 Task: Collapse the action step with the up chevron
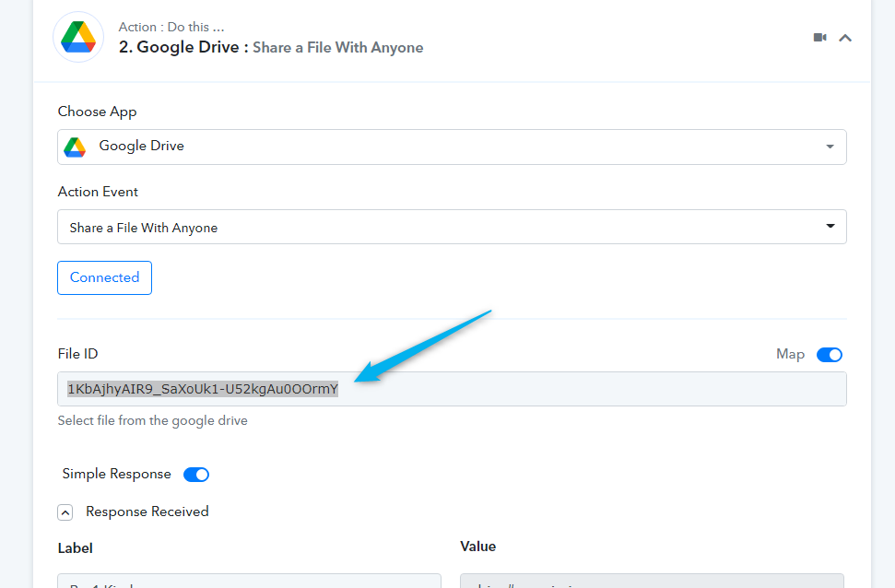pos(845,39)
